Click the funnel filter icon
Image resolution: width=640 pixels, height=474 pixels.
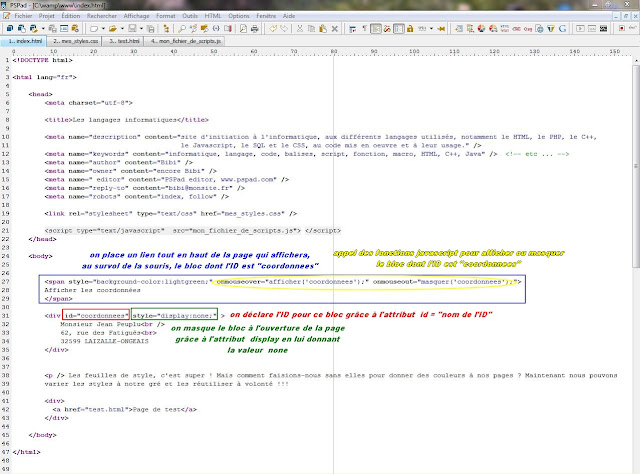click(x=551, y=29)
